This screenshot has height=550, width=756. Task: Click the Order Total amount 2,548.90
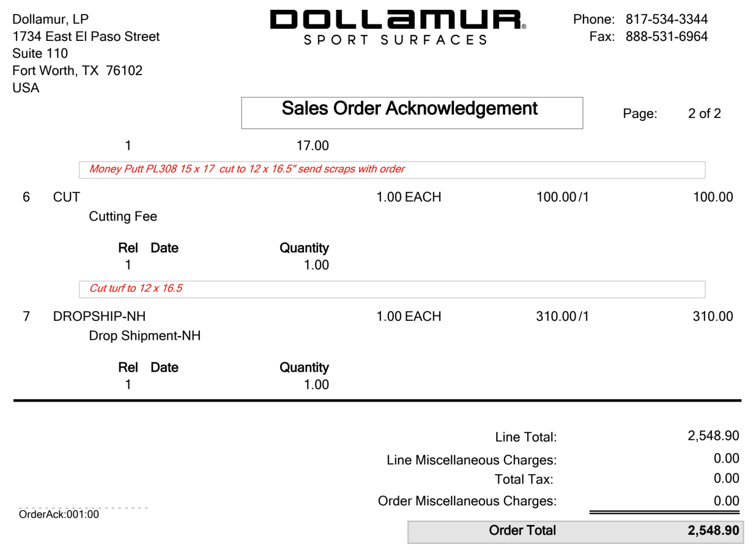tap(714, 530)
